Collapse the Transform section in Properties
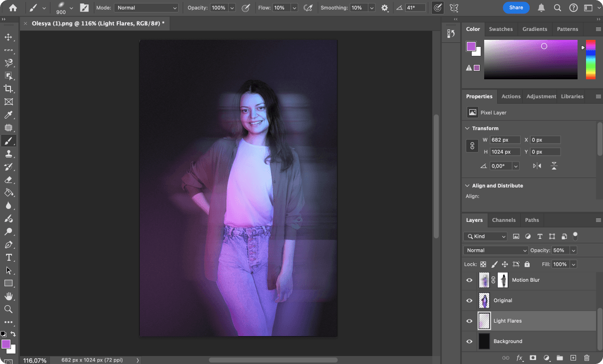The width and height of the screenshot is (603, 364). pos(467,128)
